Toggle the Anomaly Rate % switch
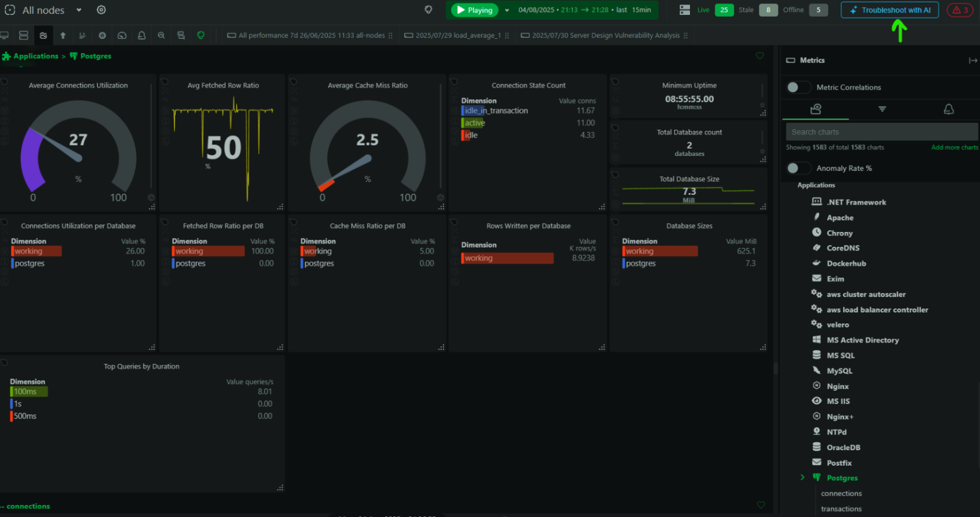Image resolution: width=980 pixels, height=517 pixels. tap(798, 168)
